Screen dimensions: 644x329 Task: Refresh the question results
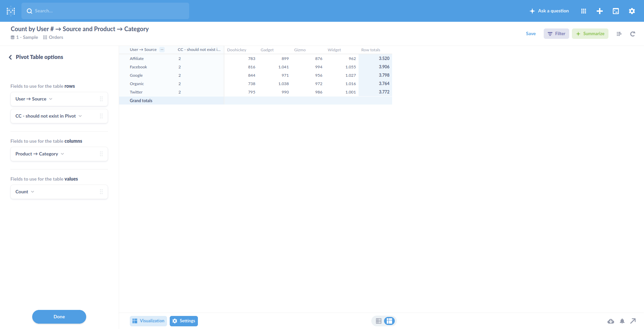pyautogui.click(x=633, y=34)
